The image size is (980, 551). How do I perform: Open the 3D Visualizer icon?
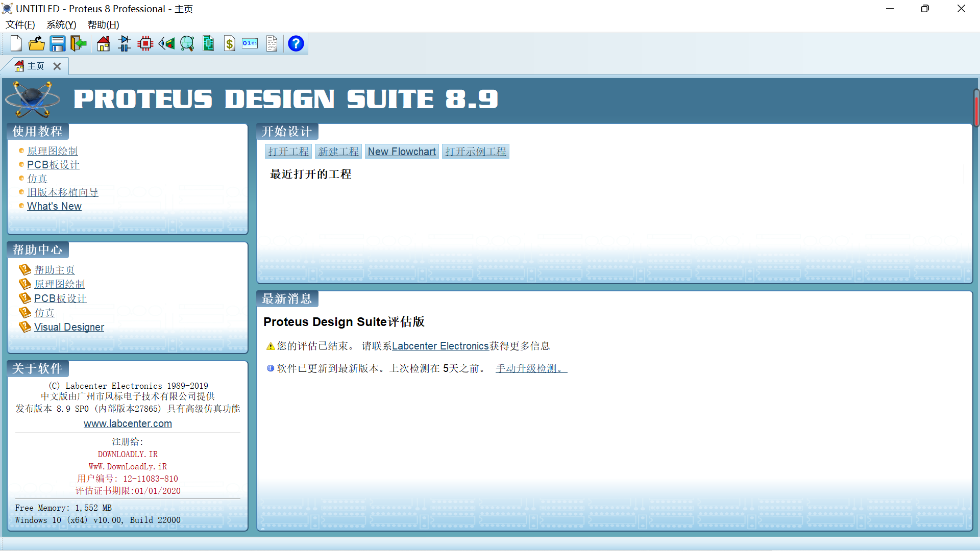[166, 44]
